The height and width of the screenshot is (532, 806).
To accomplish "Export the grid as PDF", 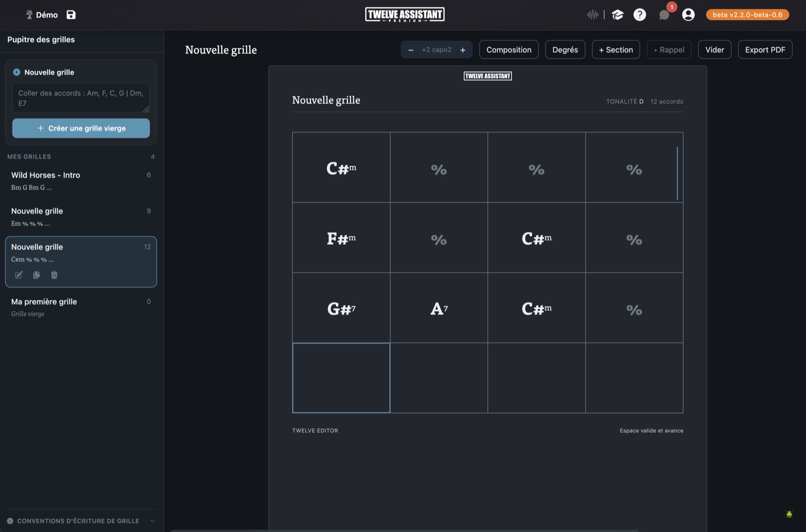I will [x=765, y=49].
